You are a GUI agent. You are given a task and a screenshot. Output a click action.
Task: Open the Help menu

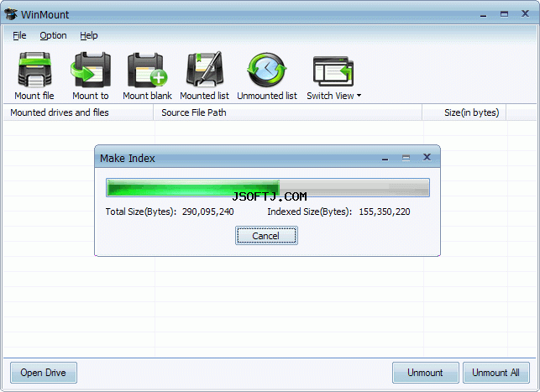pos(89,35)
